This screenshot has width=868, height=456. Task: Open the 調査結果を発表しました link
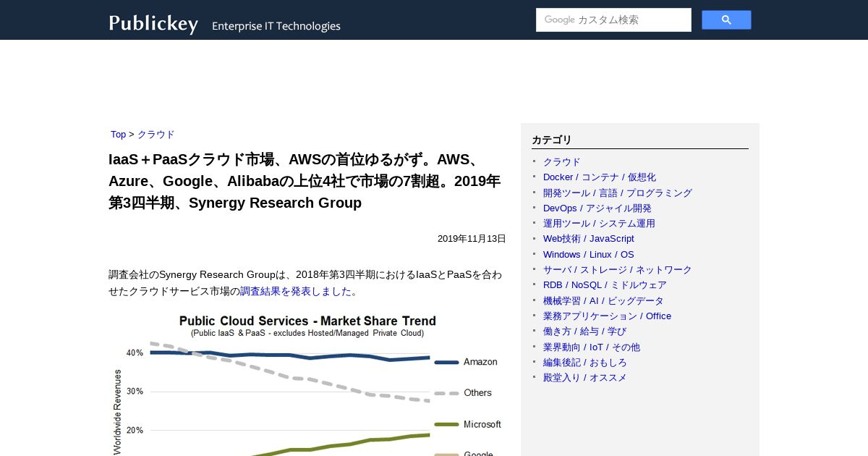296,291
